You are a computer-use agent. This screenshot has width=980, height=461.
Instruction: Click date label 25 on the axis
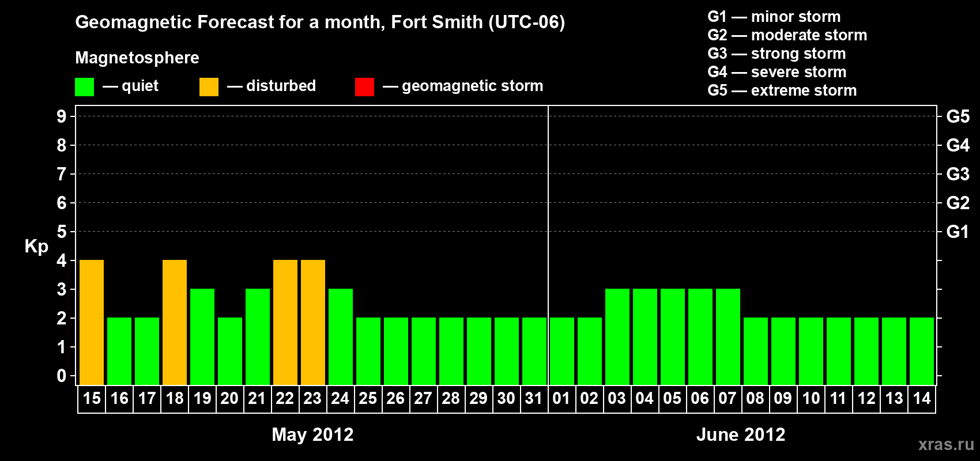point(368,399)
